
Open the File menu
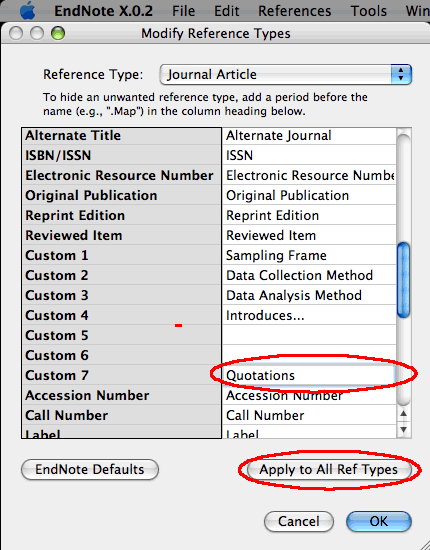point(183,11)
